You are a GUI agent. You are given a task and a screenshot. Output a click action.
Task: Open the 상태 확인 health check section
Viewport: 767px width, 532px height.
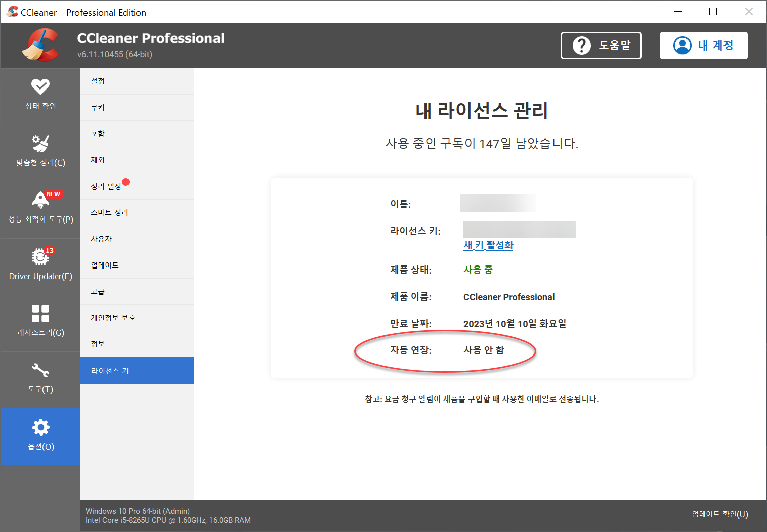(40, 97)
